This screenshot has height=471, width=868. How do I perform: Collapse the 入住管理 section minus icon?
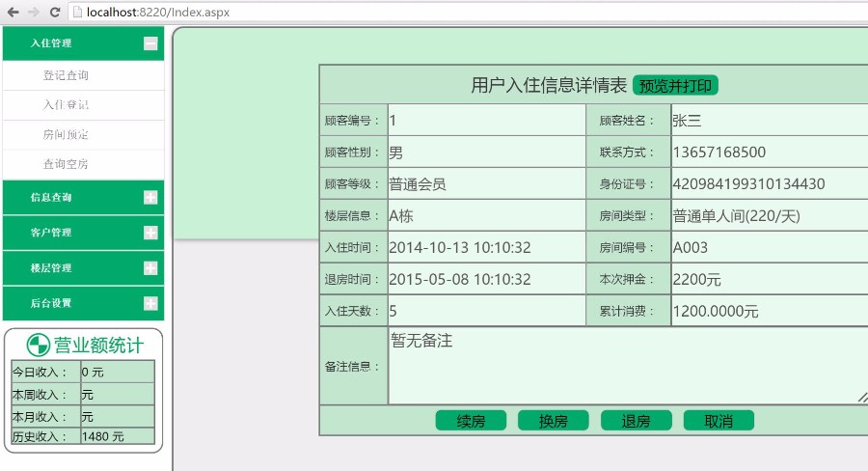coord(150,42)
